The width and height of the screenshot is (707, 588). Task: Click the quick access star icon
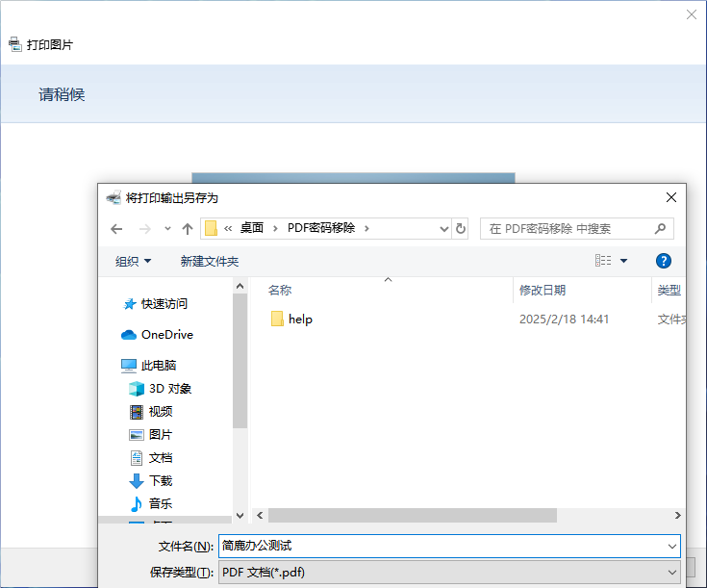(130, 304)
